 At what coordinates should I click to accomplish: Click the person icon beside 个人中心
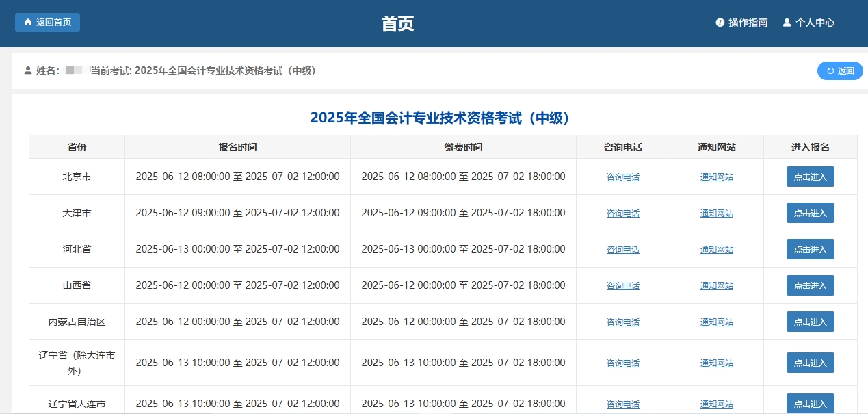[787, 23]
